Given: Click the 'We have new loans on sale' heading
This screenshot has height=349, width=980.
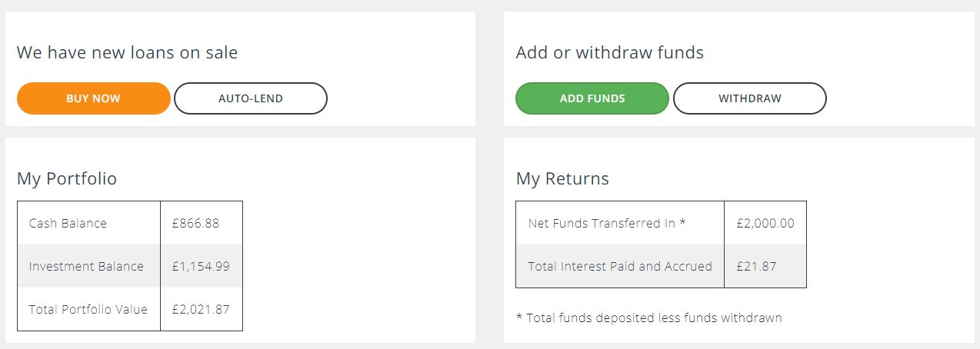Looking at the screenshot, I should coord(128,53).
